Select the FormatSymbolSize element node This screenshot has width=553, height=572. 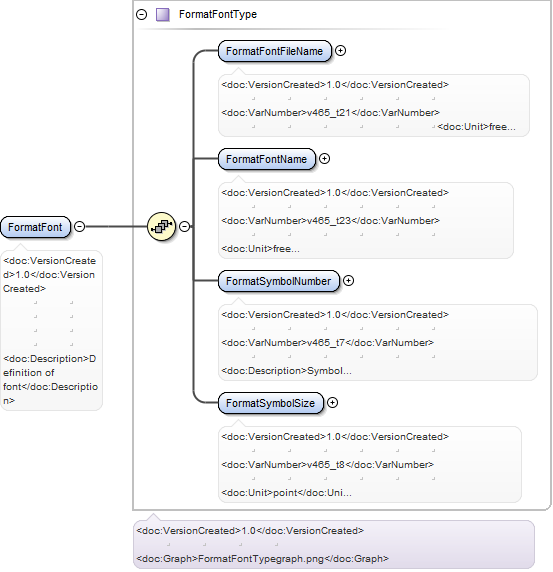[271, 403]
